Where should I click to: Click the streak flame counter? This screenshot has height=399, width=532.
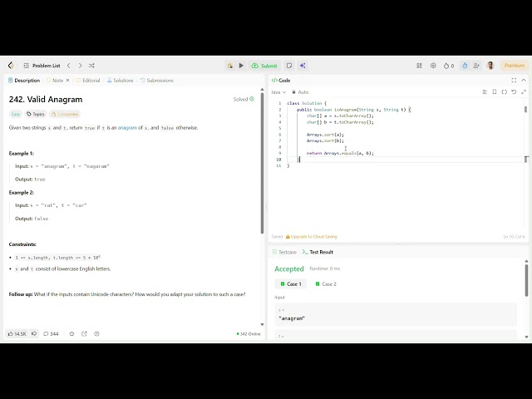click(x=449, y=66)
